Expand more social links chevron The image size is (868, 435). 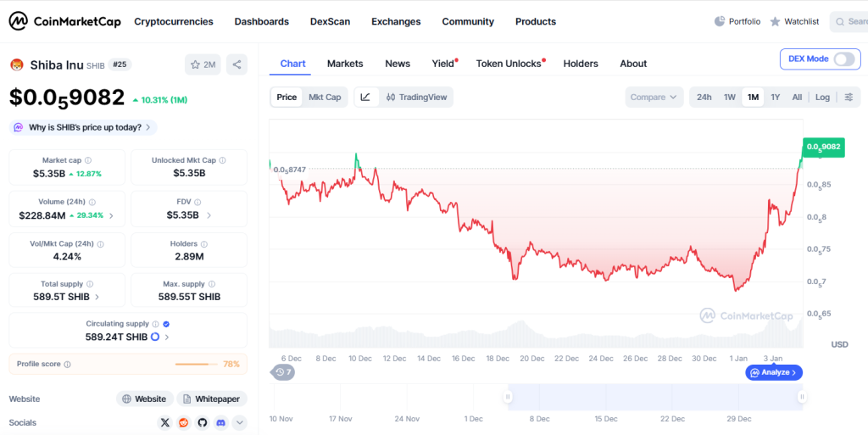coord(240,422)
